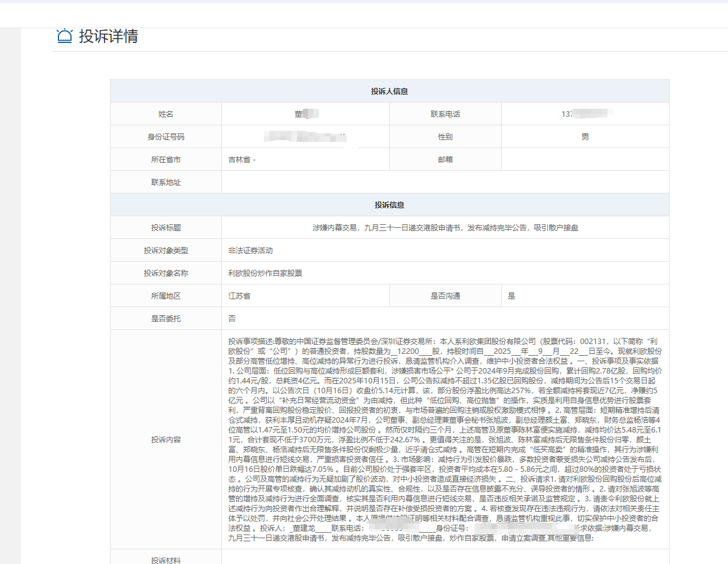Image resolution: width=728 pixels, height=564 pixels.
Task: Click the 所在省市 label cell
Action: coord(166,160)
